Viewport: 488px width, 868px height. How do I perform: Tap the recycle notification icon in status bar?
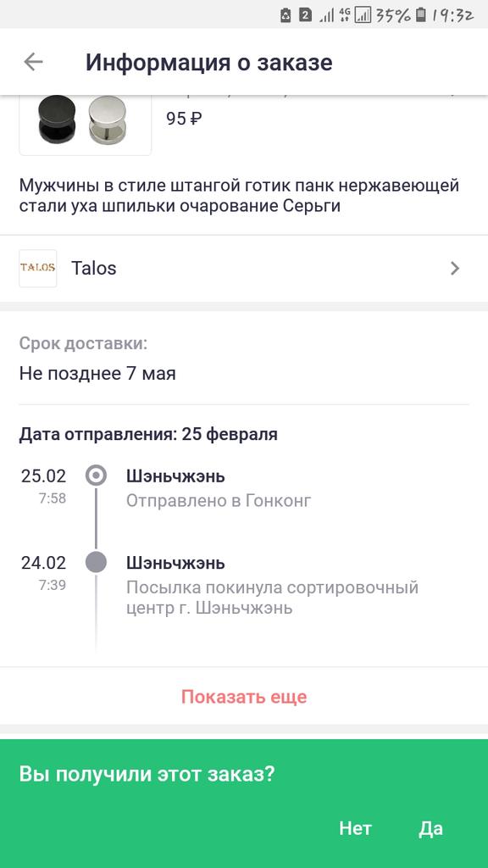(286, 15)
